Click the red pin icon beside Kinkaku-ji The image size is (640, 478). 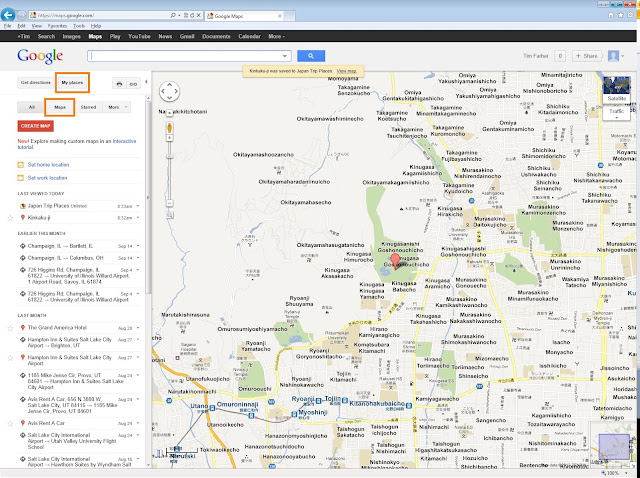23,218
